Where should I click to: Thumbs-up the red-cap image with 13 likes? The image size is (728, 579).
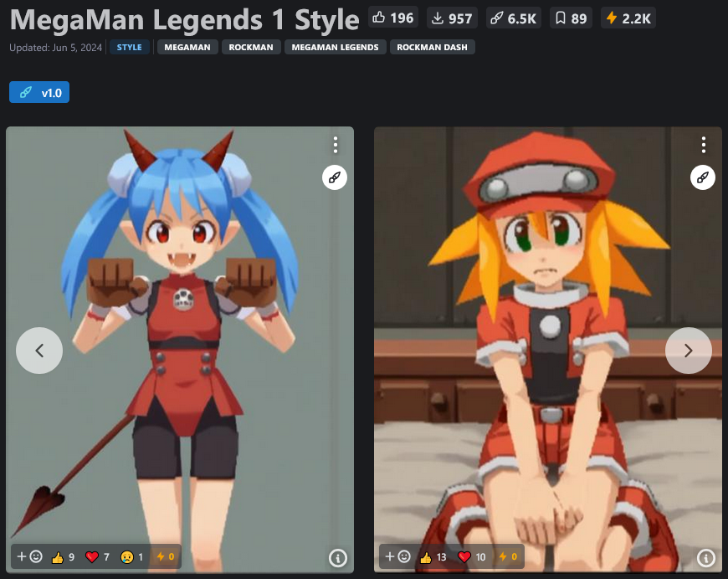(x=433, y=556)
